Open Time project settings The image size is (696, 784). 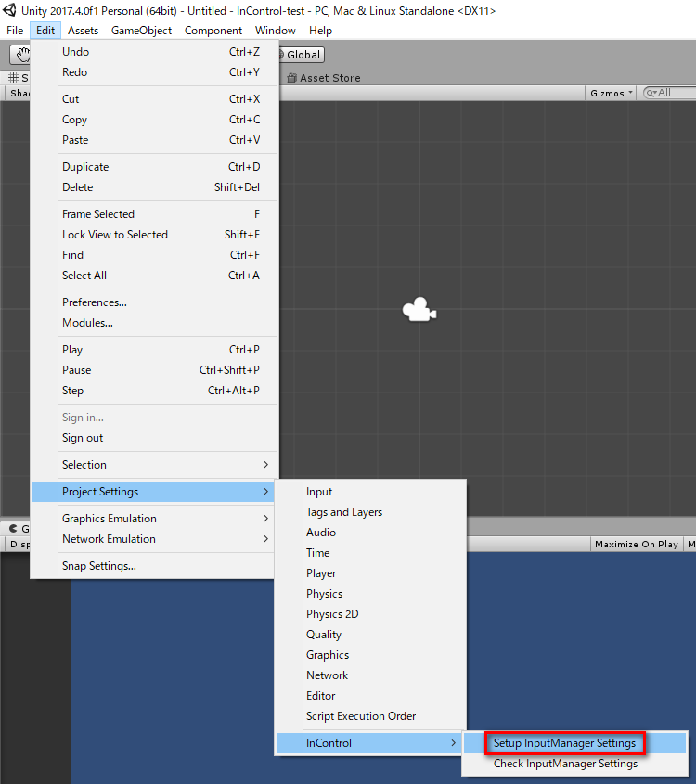pyautogui.click(x=370, y=554)
